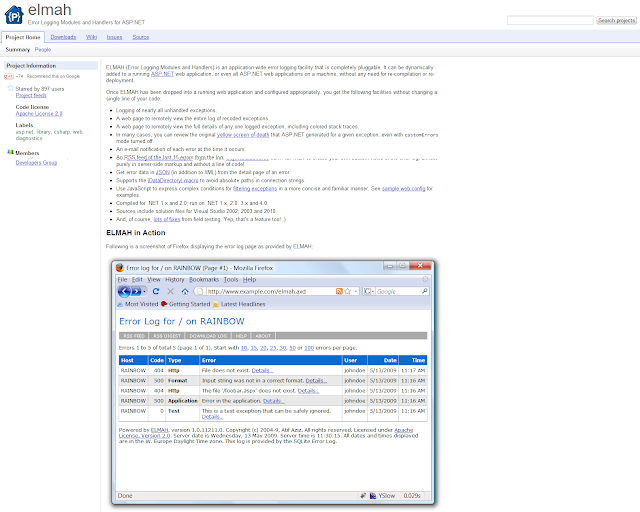
Task: Click the Google +1 recommend button
Action: [9, 76]
